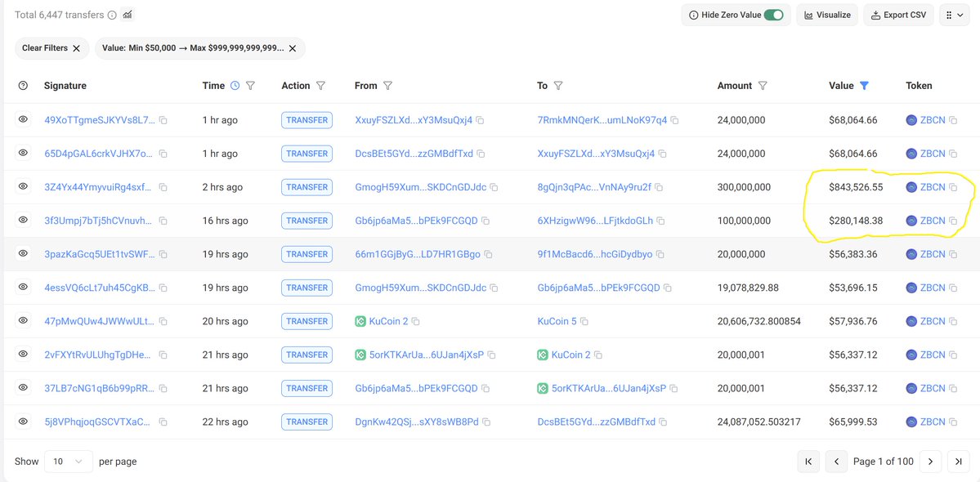Viewport: 980px width, 482px height.
Task: Click the amount 19,078,829.88
Action: click(x=748, y=288)
